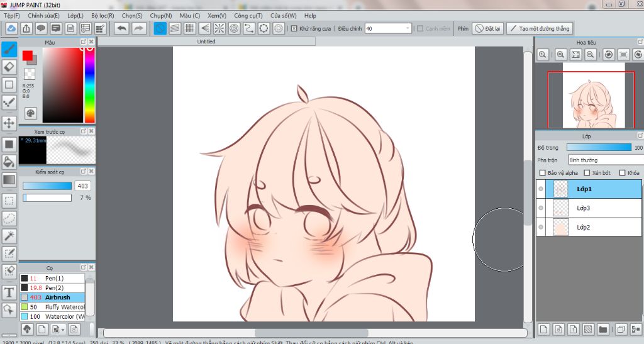Activate the Magic Wand tool

pyautogui.click(x=9, y=236)
